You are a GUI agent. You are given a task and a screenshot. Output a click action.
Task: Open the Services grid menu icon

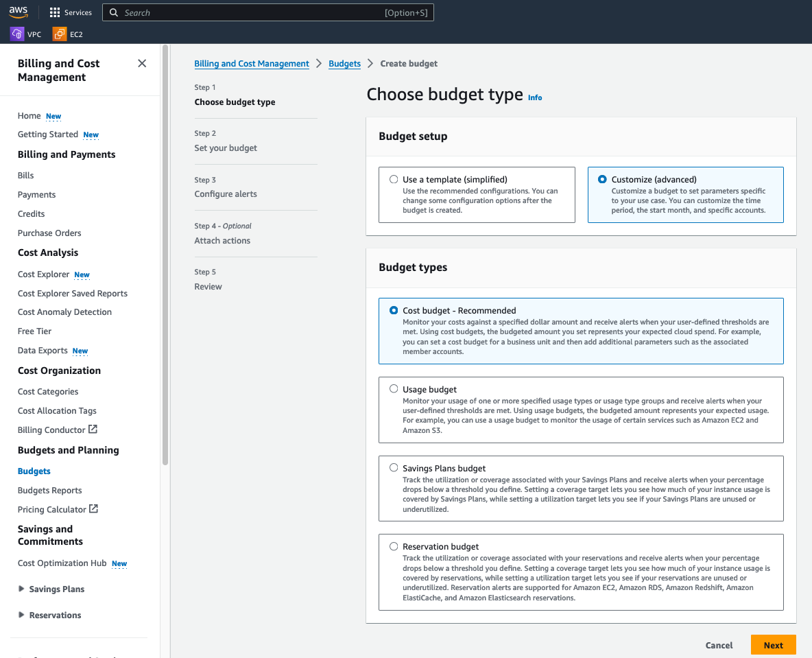pos(55,12)
